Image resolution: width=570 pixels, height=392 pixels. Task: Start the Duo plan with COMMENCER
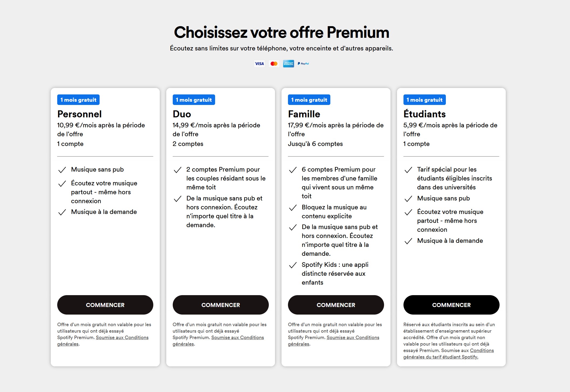220,305
